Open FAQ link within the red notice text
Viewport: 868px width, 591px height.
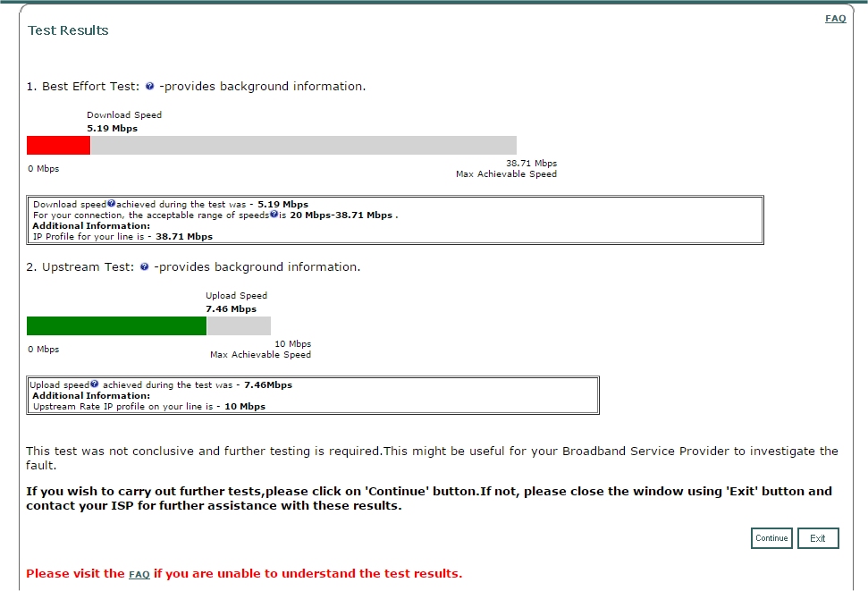(139, 574)
